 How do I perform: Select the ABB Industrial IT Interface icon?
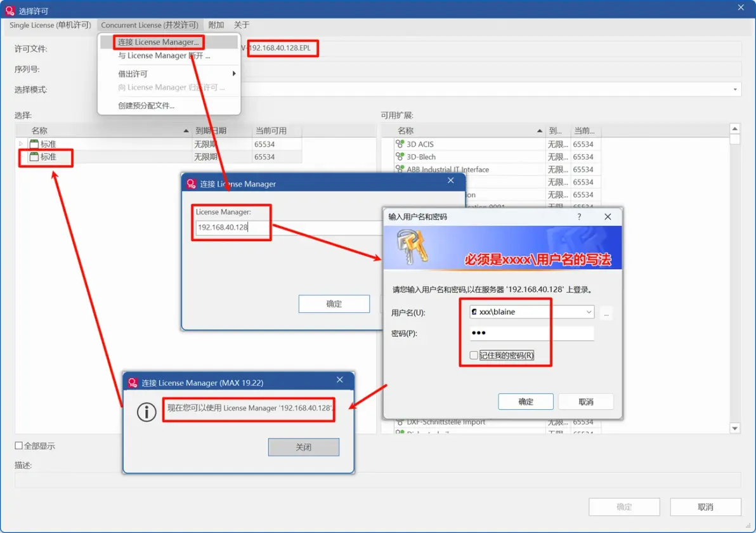(x=399, y=169)
